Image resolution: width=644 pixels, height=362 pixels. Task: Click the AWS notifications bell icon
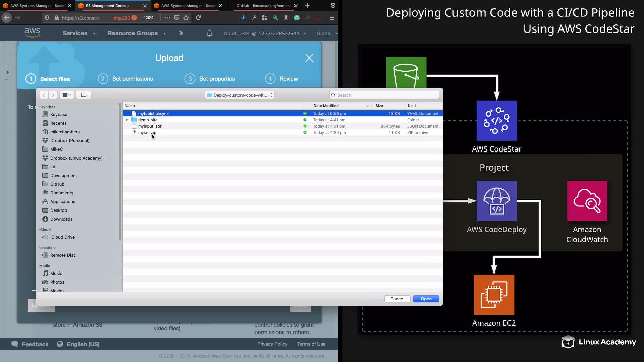(x=209, y=33)
